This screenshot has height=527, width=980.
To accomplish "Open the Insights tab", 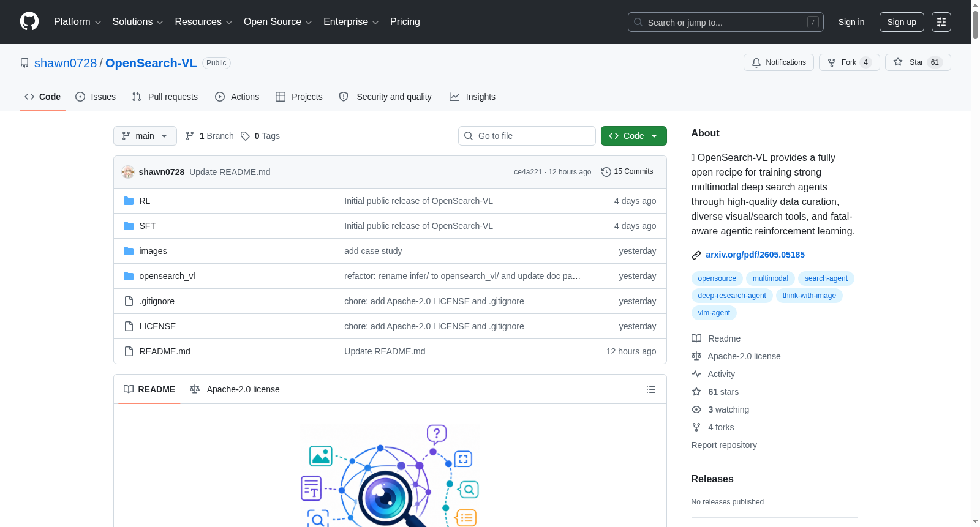I will point(472,97).
